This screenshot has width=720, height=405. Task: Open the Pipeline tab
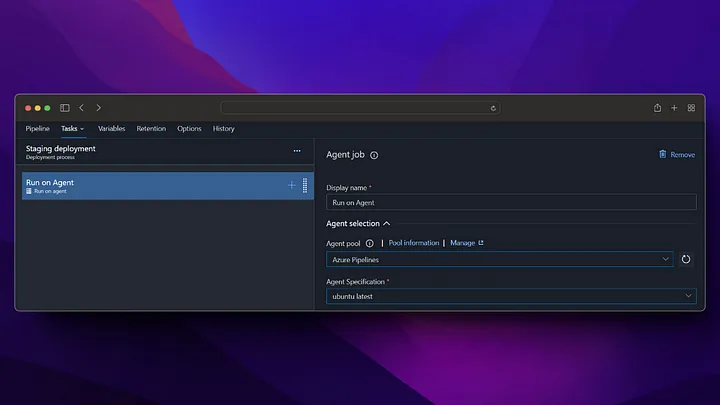[x=37, y=129]
